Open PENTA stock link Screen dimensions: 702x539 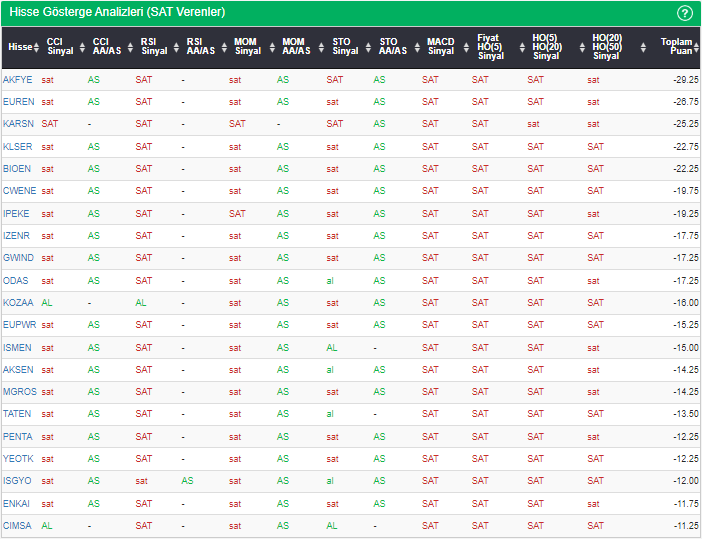[x=17, y=436]
